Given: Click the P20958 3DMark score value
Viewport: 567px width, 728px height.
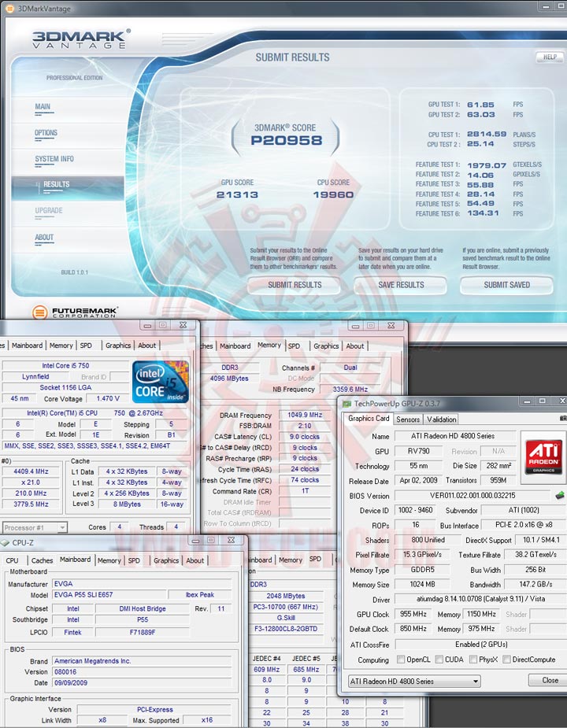Looking at the screenshot, I should click(x=287, y=140).
